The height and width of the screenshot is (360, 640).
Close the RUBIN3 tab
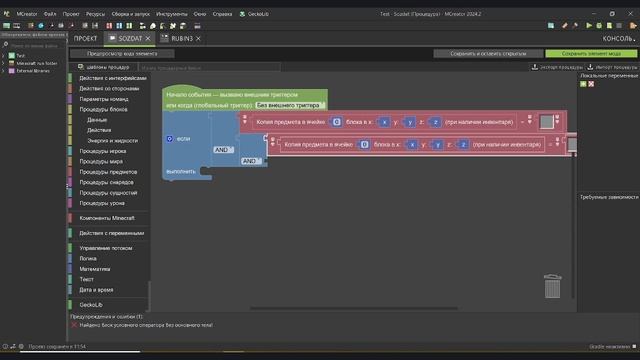pyautogui.click(x=198, y=38)
